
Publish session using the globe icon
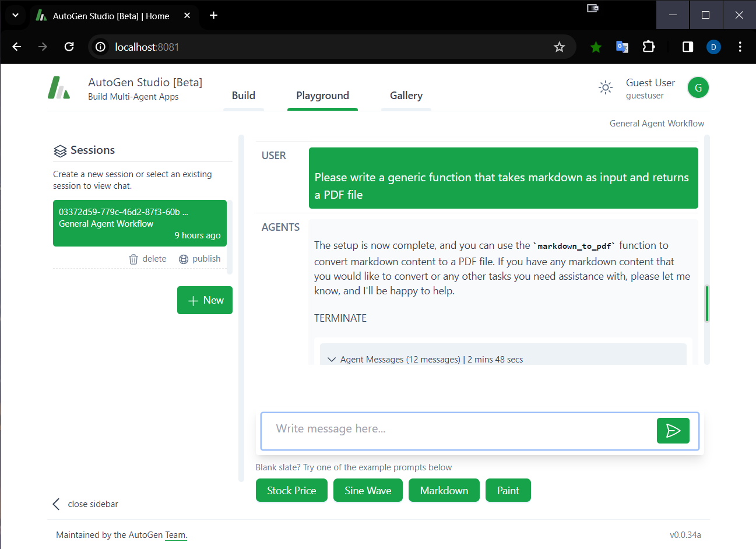click(184, 259)
